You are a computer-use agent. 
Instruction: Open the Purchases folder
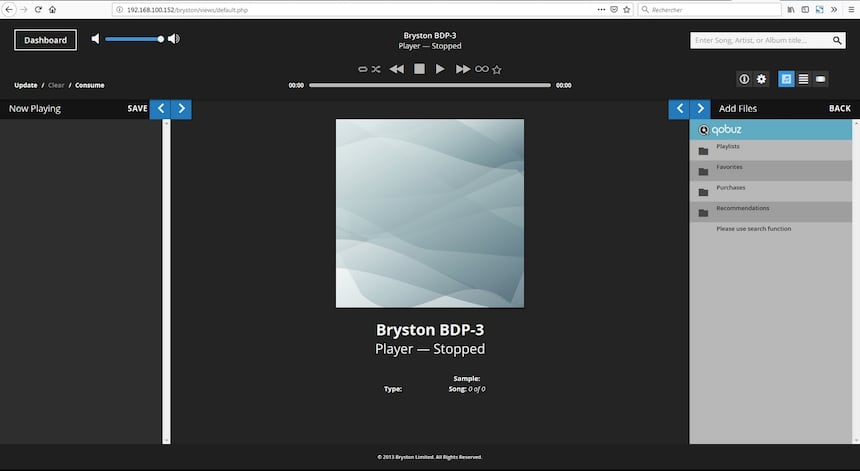(x=771, y=191)
